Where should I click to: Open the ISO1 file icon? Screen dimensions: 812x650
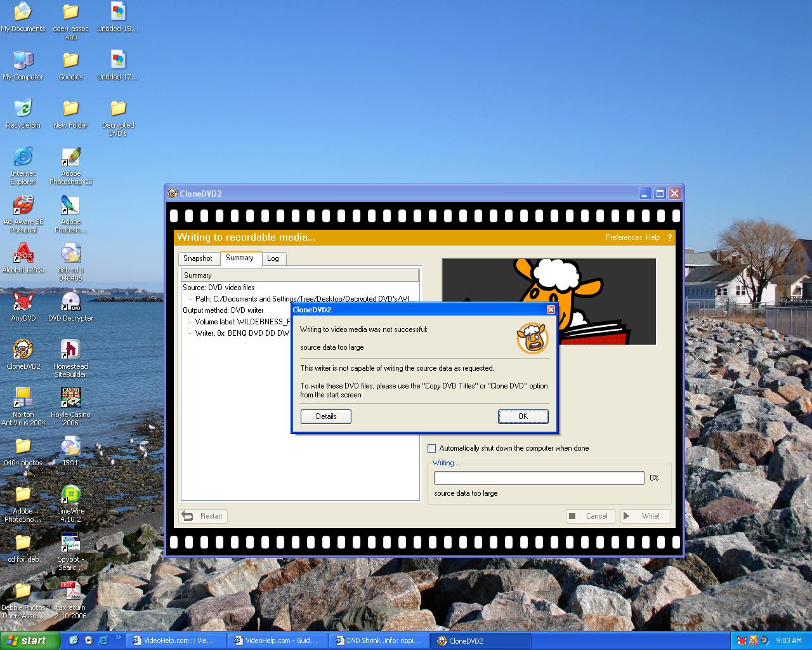70,451
